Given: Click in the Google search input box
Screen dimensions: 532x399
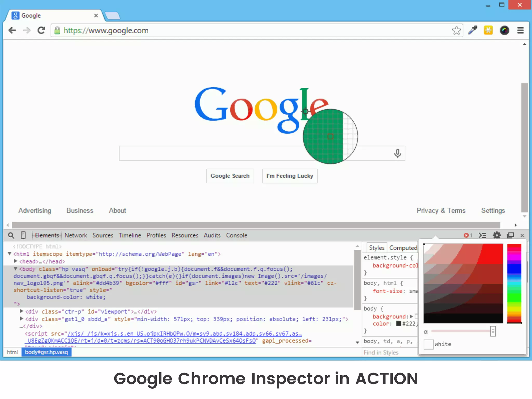Looking at the screenshot, I should pos(262,153).
